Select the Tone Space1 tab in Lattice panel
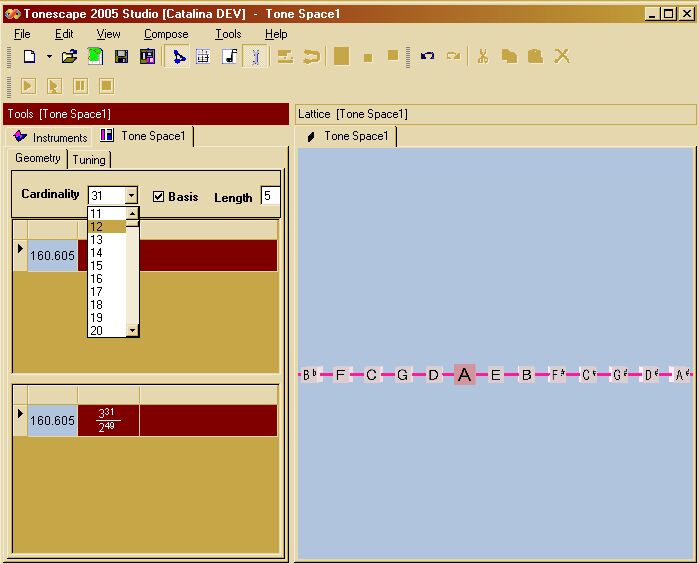This screenshot has width=699, height=564. pos(348,136)
